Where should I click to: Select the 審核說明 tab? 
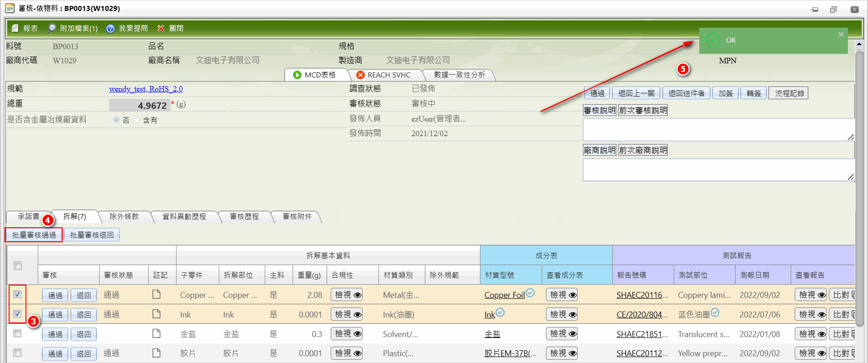(x=600, y=110)
